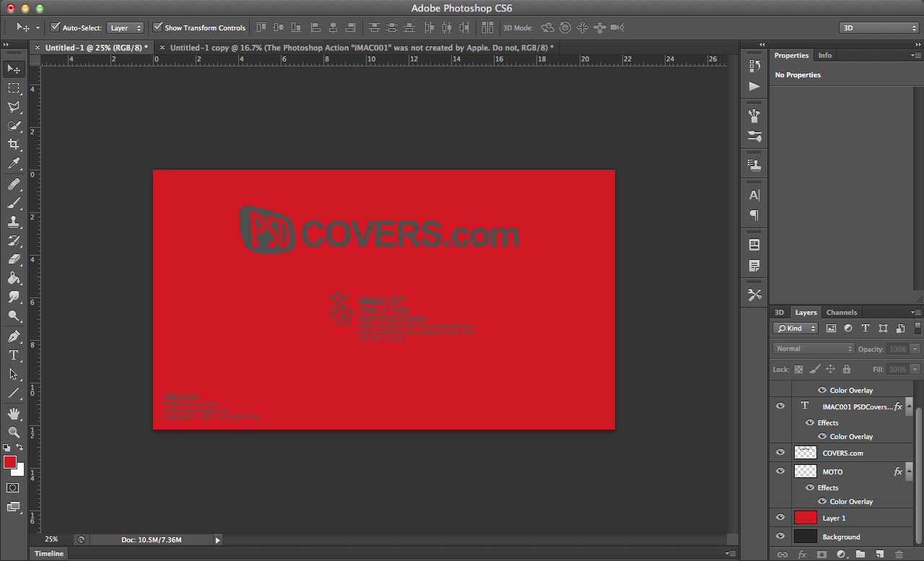Change screen mode from toolbox
Image resolution: width=924 pixels, height=561 pixels.
pos(13,507)
